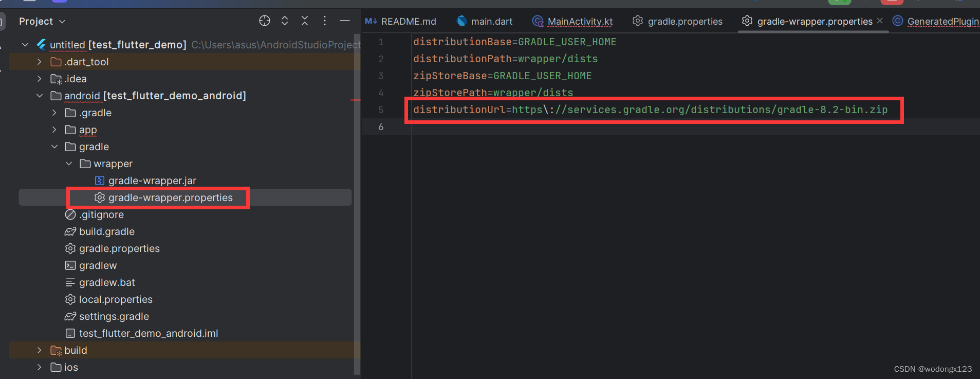Screen dimensions: 980x379
Task: Select local.properties in the tree
Action: 116,299
